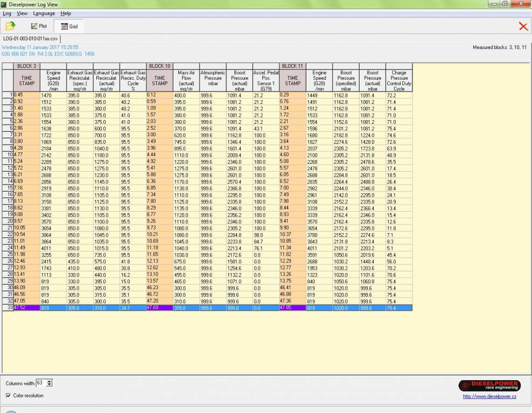This screenshot has height=413, width=532.
Task: Switch to Plot view
Action: [x=39, y=26]
